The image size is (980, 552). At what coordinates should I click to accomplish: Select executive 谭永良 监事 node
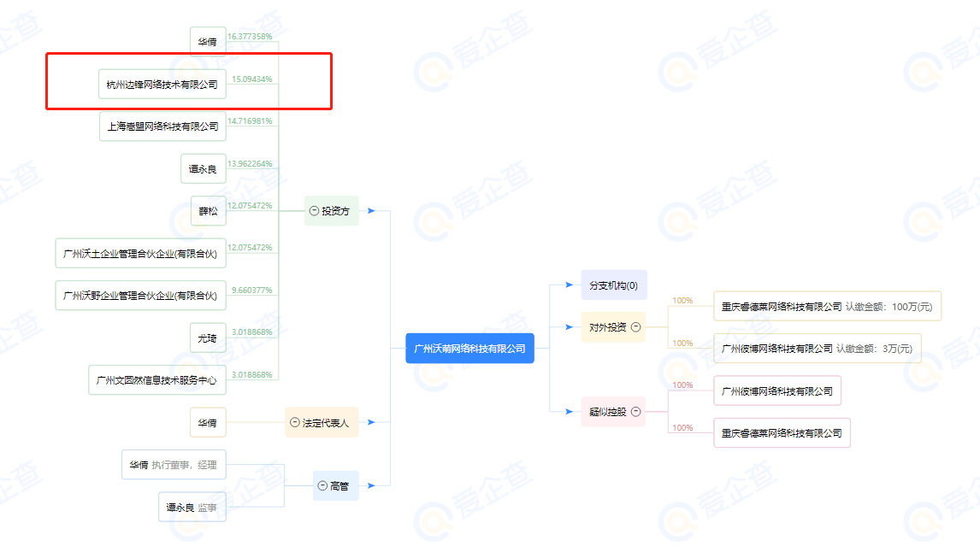[x=192, y=508]
